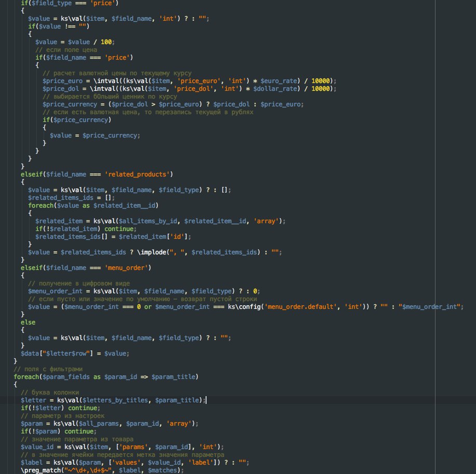This screenshot has width=476, height=474.
Task: Click the "$letter = ks\val($letters_by_titles" line
Action: point(113,400)
